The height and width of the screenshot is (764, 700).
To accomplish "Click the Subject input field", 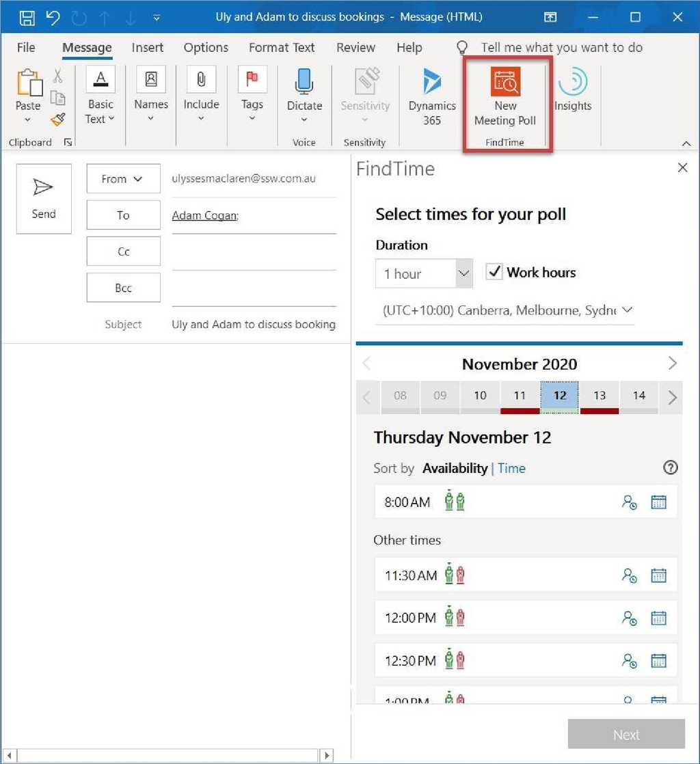I will 253,324.
